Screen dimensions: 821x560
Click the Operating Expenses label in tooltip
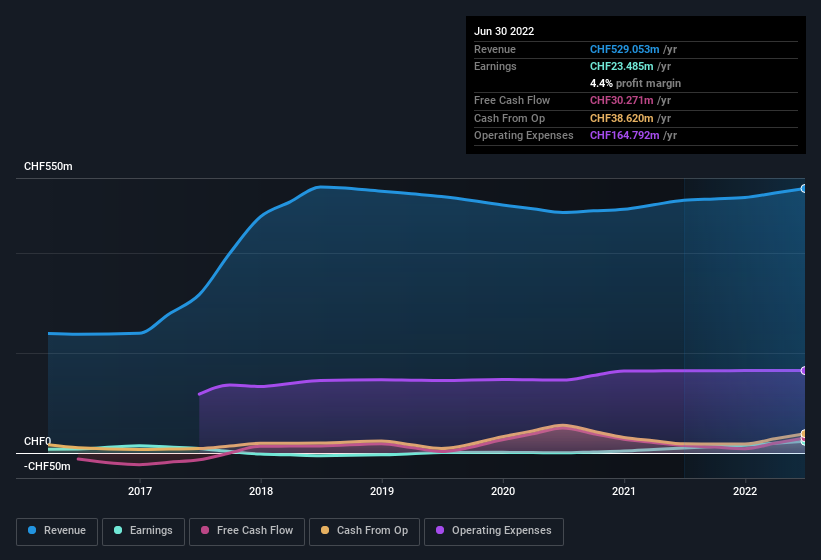[524, 136]
